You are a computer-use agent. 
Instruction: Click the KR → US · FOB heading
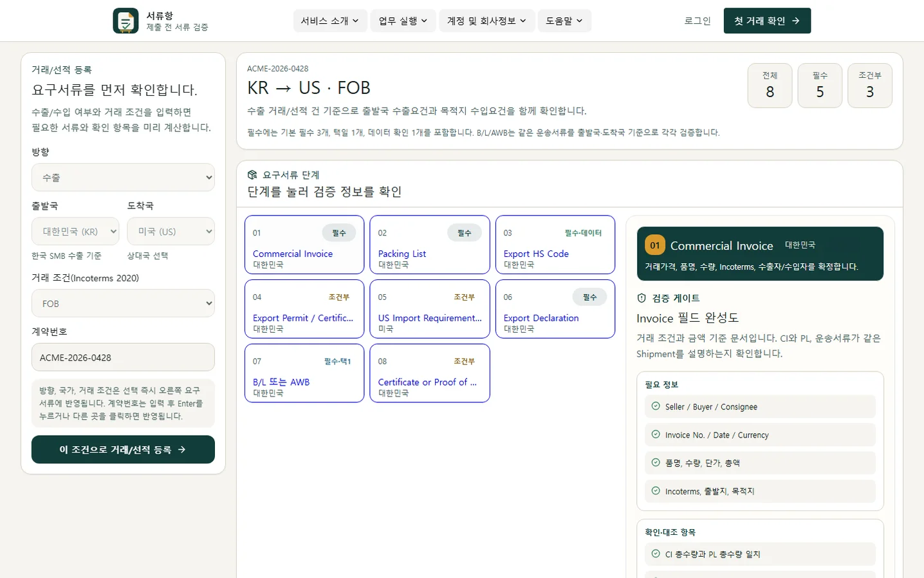click(x=309, y=88)
